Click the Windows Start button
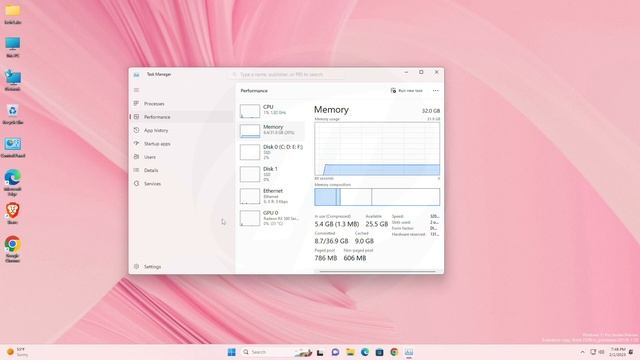The image size is (640, 360). point(231,352)
